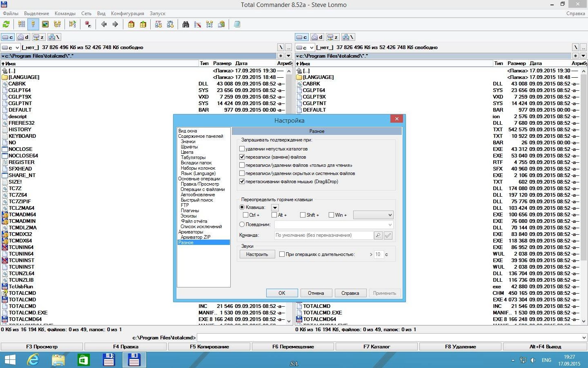The width and height of the screenshot is (588, 368).
Task: Uncheck confirmation on overwriting files
Action: [242, 157]
